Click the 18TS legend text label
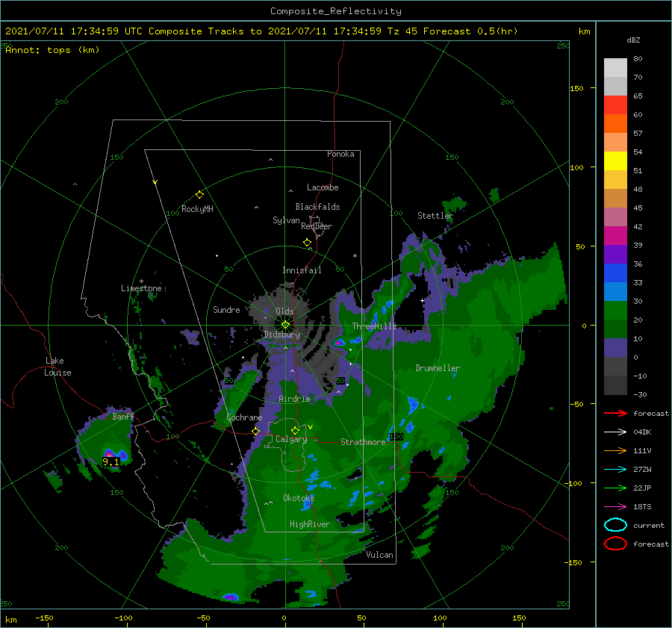The width and height of the screenshot is (672, 628). pos(642,507)
